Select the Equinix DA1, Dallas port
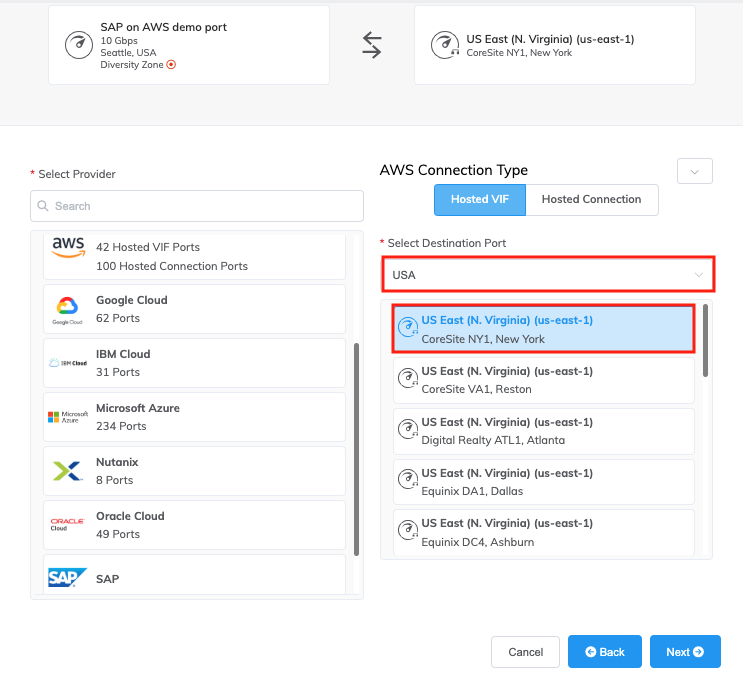 click(x=544, y=482)
